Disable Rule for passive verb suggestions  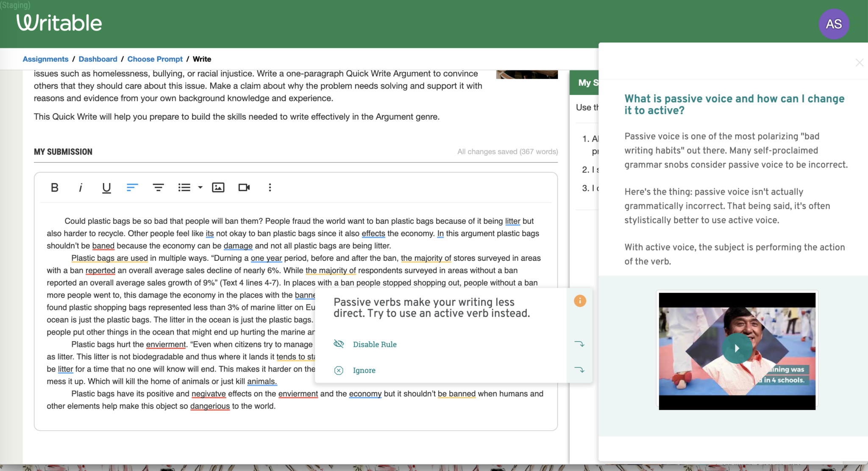(375, 344)
